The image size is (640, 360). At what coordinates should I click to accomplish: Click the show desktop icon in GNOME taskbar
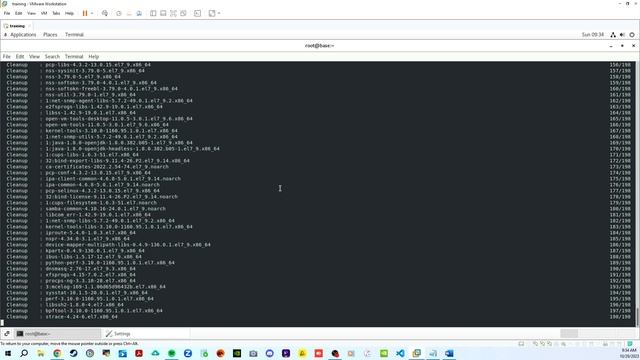click(7, 333)
